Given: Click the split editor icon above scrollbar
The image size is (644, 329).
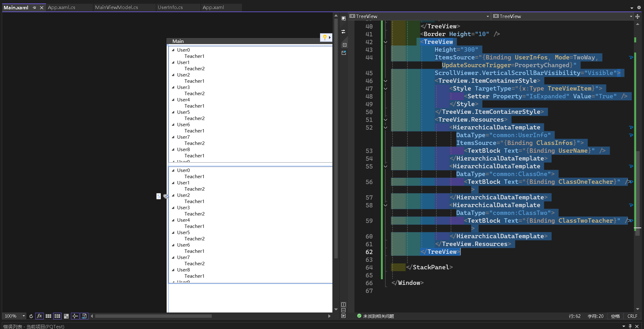Looking at the screenshot, I should (x=637, y=16).
